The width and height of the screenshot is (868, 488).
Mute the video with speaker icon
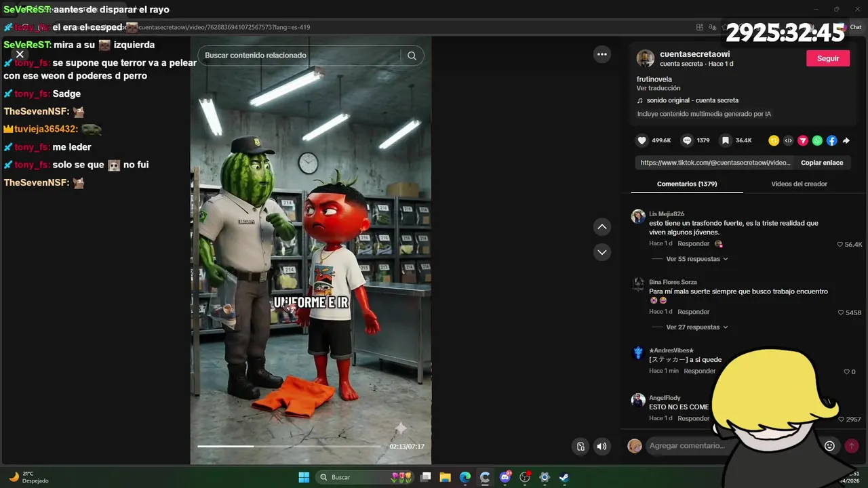(601, 446)
